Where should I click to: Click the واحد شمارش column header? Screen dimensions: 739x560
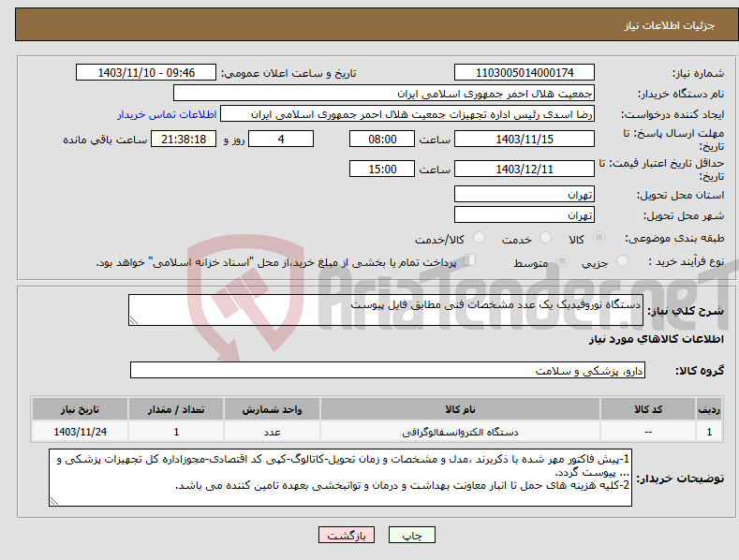(x=272, y=409)
